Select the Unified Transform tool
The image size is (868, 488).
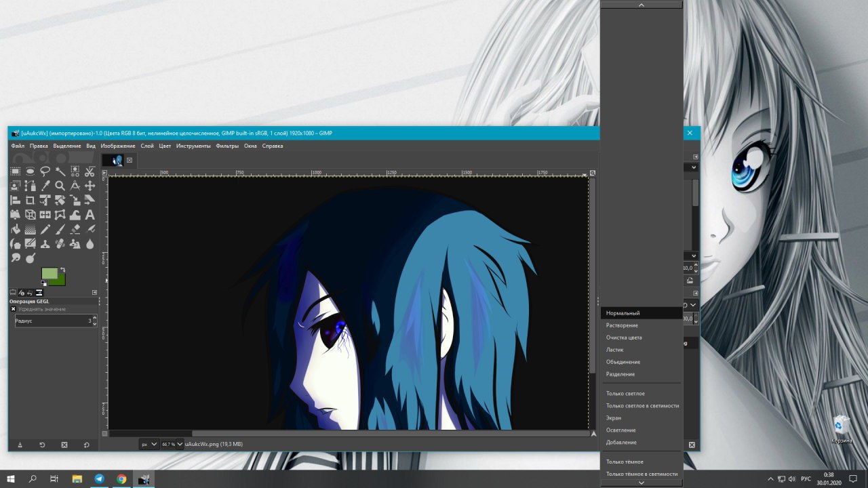click(45, 200)
